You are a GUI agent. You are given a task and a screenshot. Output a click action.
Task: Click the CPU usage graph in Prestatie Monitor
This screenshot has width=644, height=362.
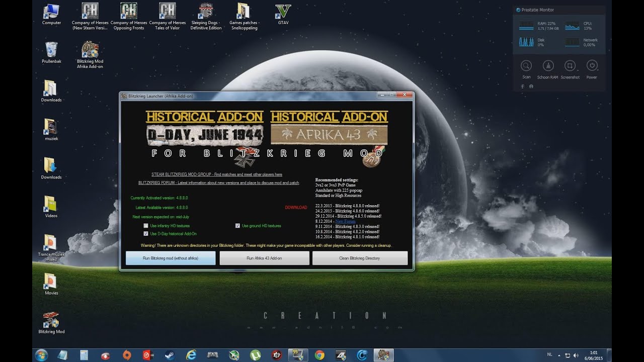click(x=572, y=26)
